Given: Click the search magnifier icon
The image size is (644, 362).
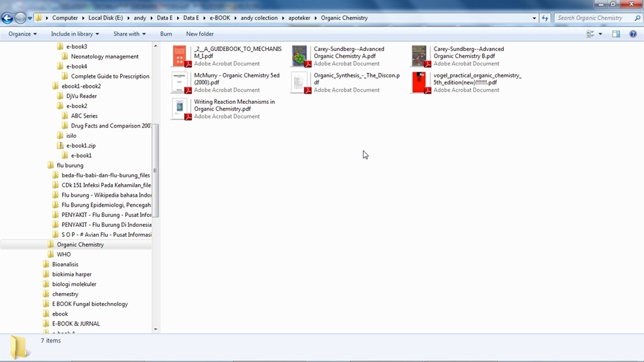Looking at the screenshot, I should (x=638, y=18).
